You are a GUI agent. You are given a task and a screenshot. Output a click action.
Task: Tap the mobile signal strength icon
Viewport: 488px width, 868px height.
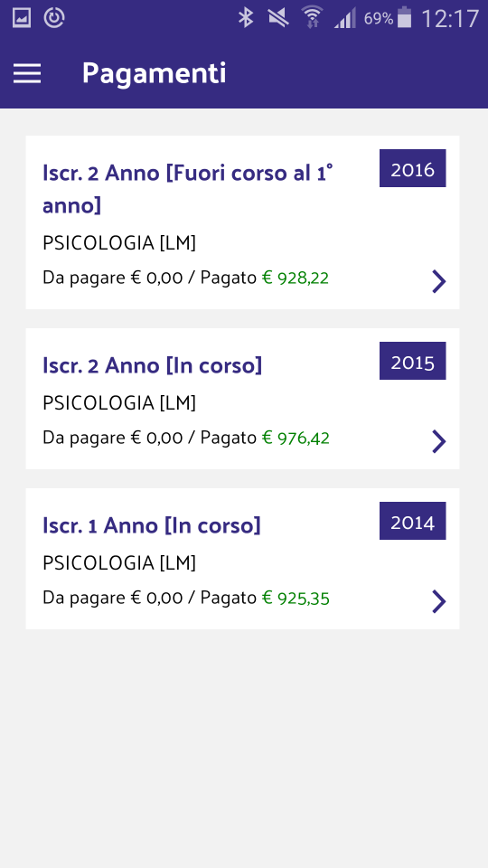coord(345,18)
